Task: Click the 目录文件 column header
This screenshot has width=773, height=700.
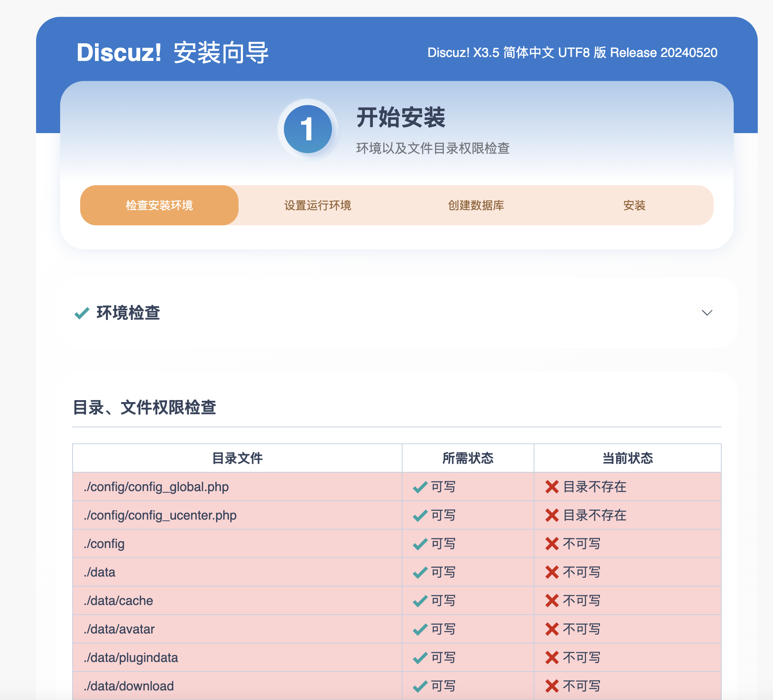Action: point(237,458)
